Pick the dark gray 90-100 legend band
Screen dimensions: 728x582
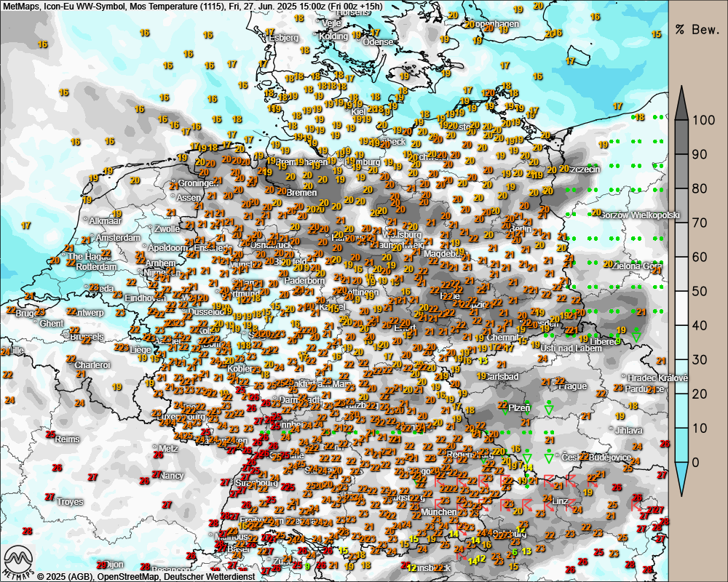(x=682, y=137)
